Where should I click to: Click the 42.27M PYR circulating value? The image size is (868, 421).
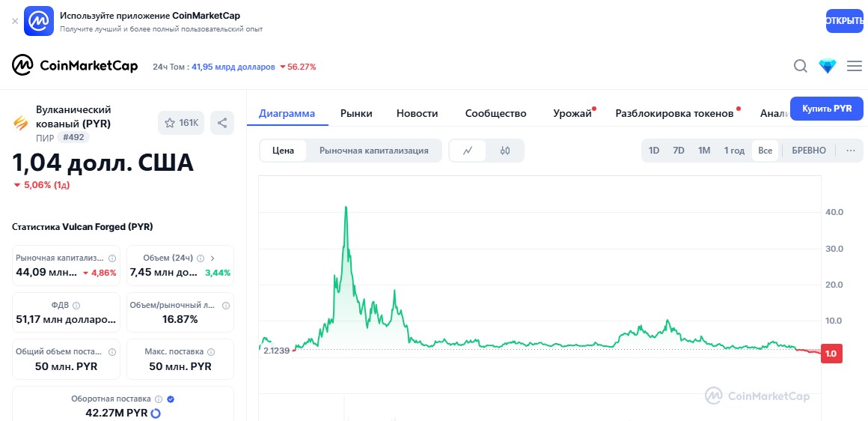(117, 413)
